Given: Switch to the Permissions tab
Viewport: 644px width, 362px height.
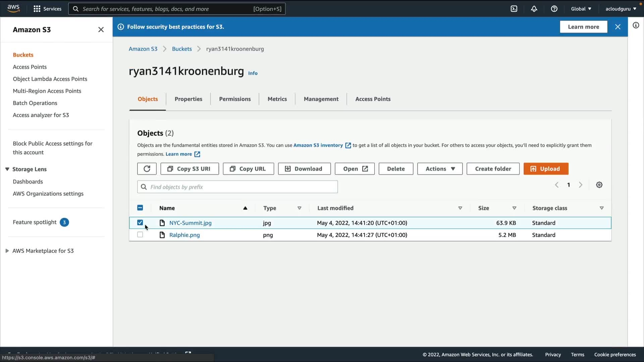Looking at the screenshot, I should 235,99.
